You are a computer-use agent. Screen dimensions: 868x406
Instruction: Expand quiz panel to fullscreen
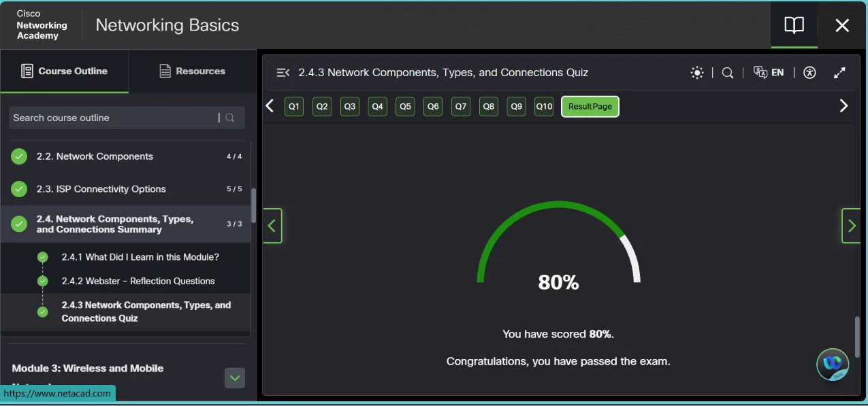tap(840, 73)
